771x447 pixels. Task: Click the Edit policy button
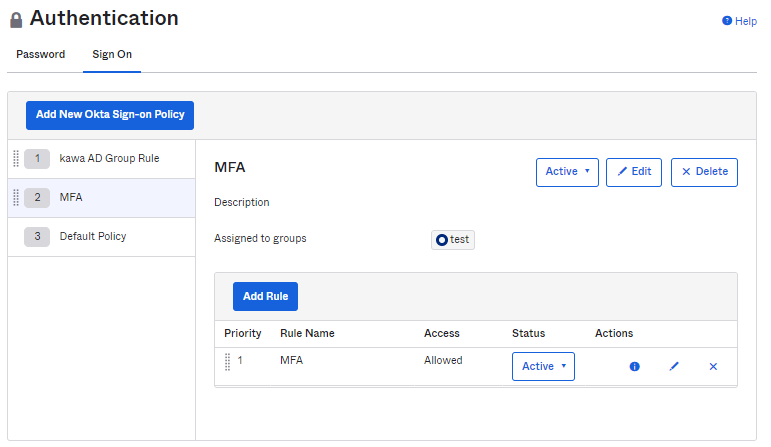tap(634, 172)
